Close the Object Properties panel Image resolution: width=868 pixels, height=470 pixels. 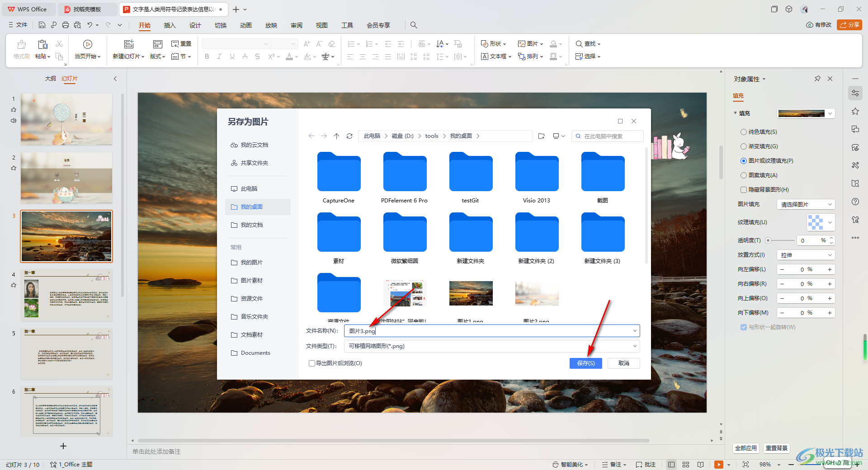[x=830, y=79]
